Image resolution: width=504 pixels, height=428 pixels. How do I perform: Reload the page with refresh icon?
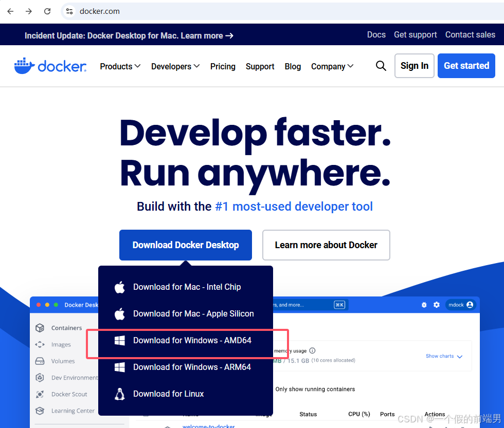click(47, 11)
